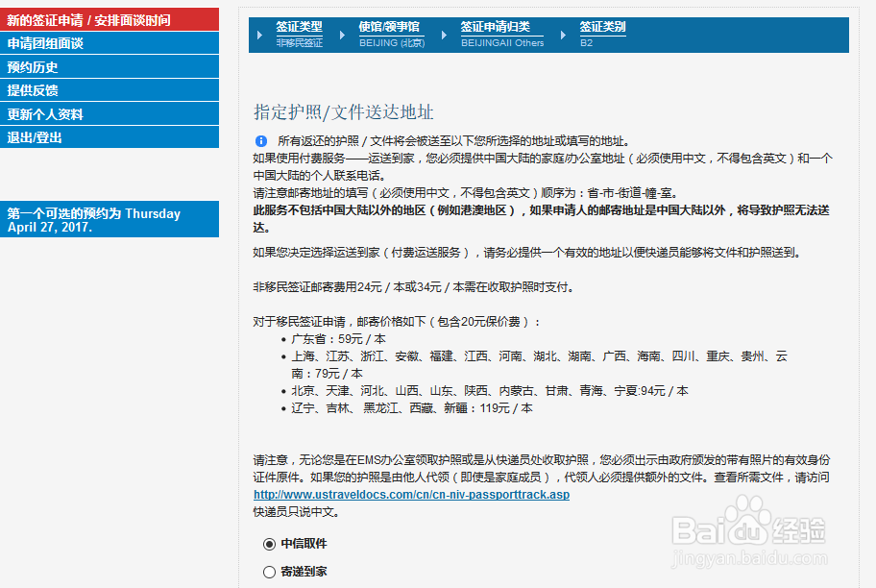Click the blue info icon above the address notice
876x588 pixels.
(x=259, y=142)
